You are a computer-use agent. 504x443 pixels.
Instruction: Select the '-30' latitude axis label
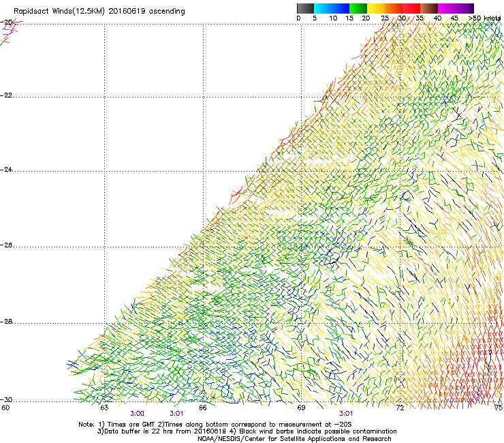6,399
